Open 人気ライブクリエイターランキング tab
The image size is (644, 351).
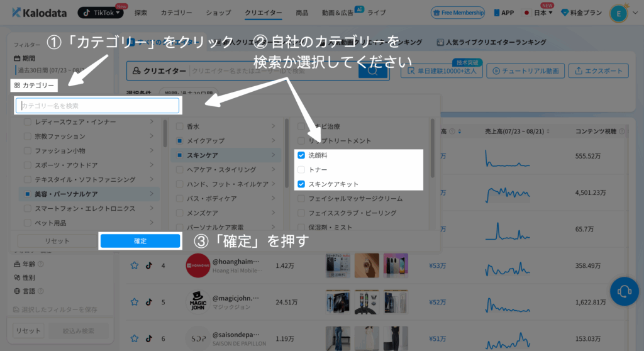[491, 42]
